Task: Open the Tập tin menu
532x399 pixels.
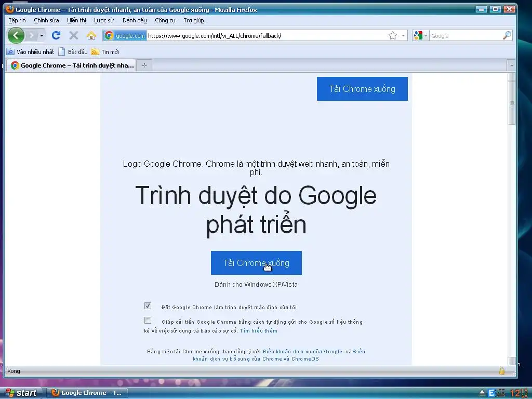Action: click(17, 20)
